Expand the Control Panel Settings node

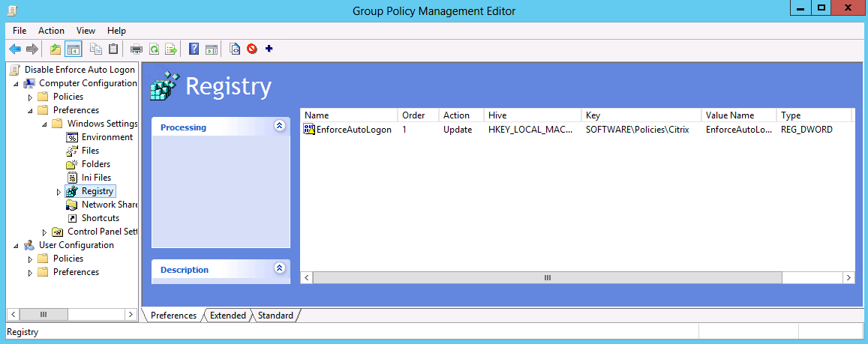(x=45, y=232)
